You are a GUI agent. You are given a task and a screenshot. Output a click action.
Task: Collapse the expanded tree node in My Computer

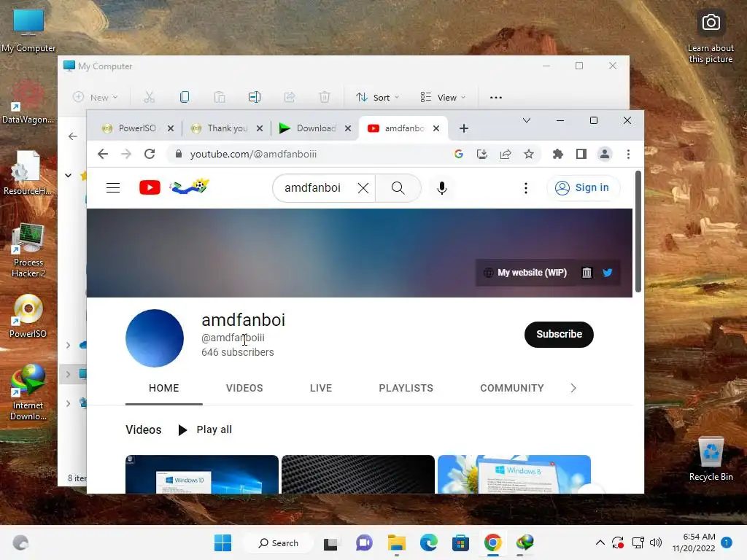click(x=68, y=175)
